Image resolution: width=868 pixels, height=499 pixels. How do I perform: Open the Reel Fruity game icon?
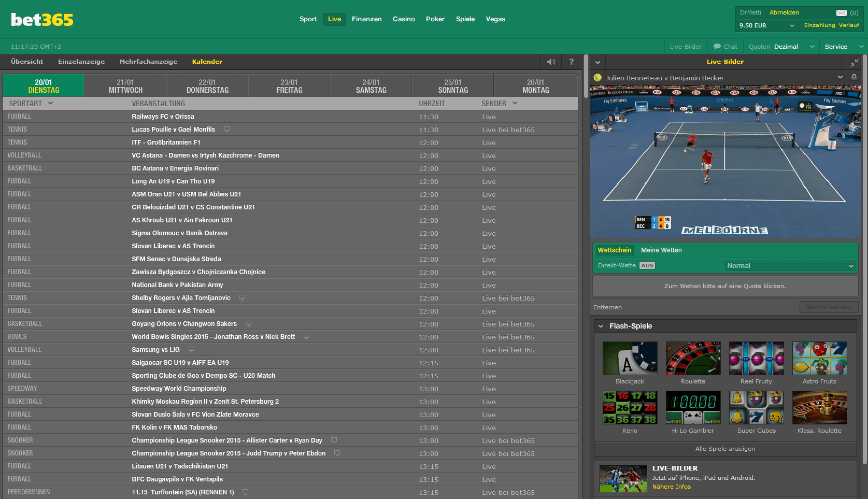[756, 358]
